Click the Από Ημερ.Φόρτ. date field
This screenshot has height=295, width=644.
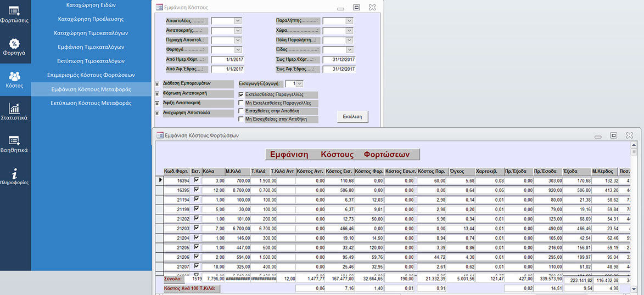tap(226, 60)
